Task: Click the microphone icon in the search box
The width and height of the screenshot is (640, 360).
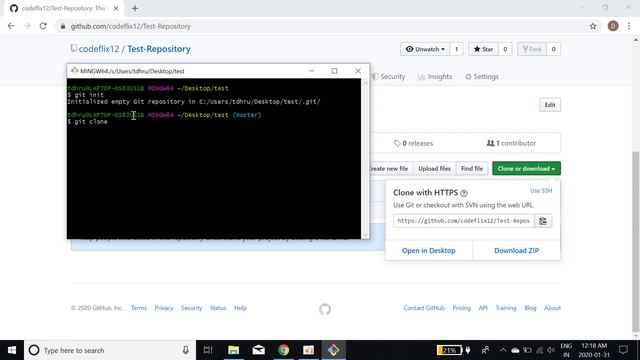Action: 186,350
